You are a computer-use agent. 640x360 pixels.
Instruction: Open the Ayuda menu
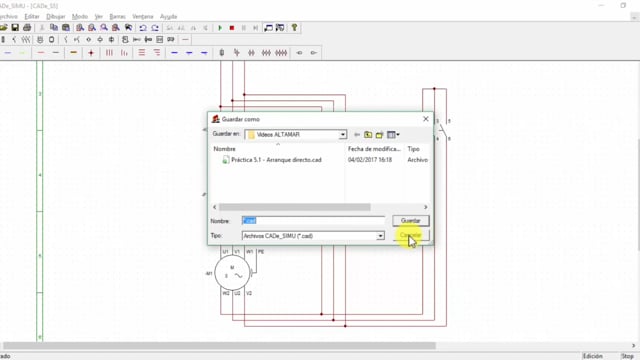(x=169, y=17)
